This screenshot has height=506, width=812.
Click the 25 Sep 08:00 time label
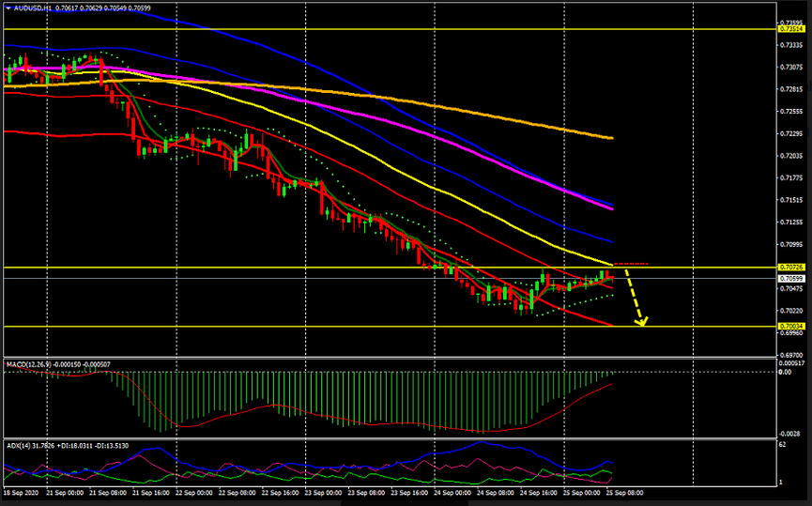click(622, 492)
